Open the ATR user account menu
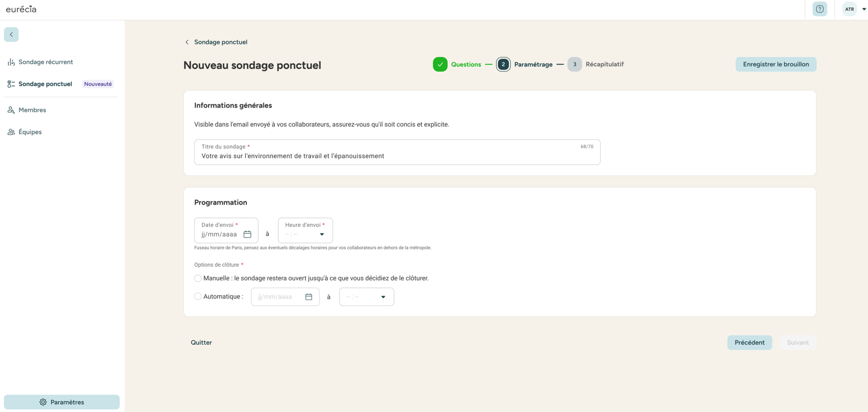This screenshot has width=868, height=412. pyautogui.click(x=854, y=9)
